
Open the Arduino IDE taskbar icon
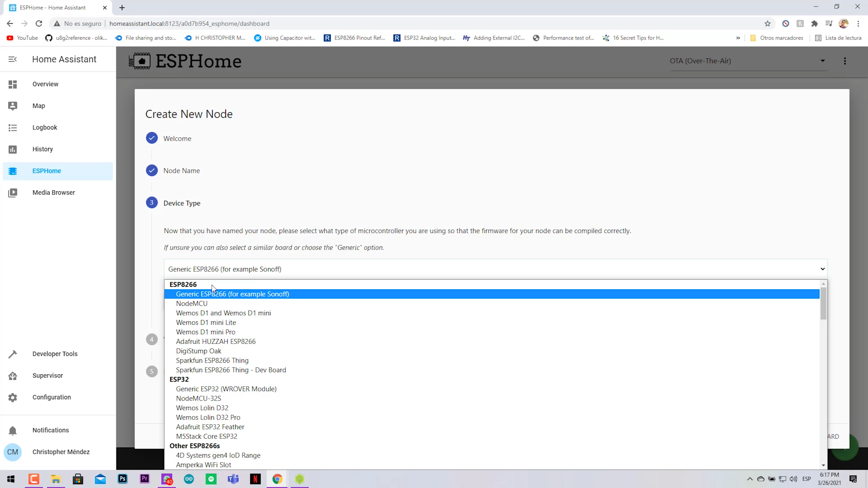click(189, 479)
